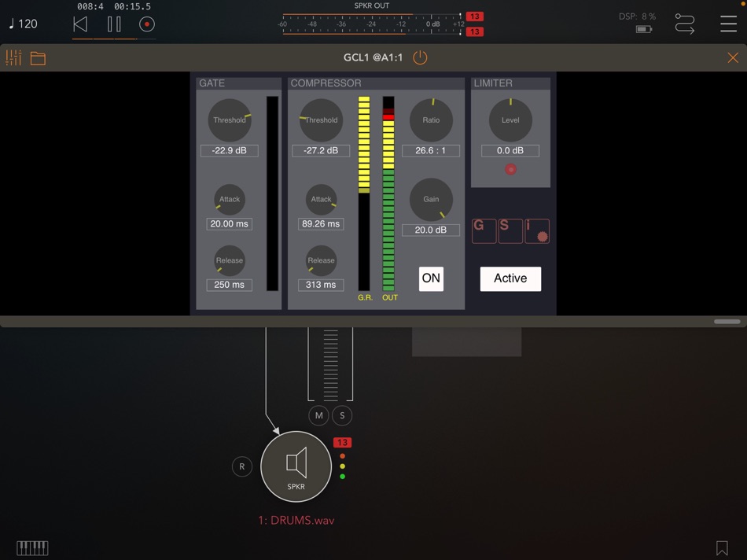Open the channel strips mixer icon
This screenshot has width=747, height=560.
(13, 57)
